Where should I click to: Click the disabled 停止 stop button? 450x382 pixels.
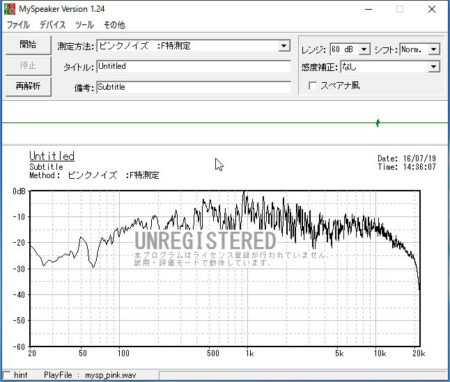(28, 66)
